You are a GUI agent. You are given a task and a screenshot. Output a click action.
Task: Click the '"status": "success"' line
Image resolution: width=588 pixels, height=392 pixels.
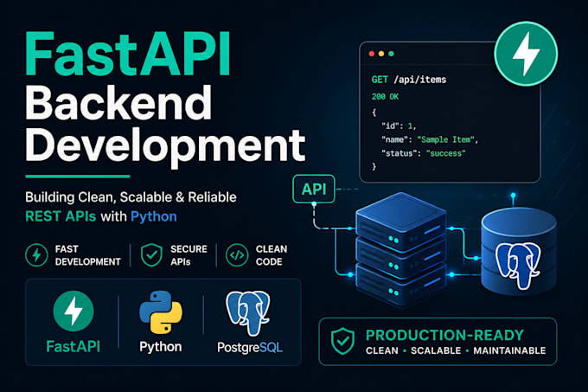424,153
